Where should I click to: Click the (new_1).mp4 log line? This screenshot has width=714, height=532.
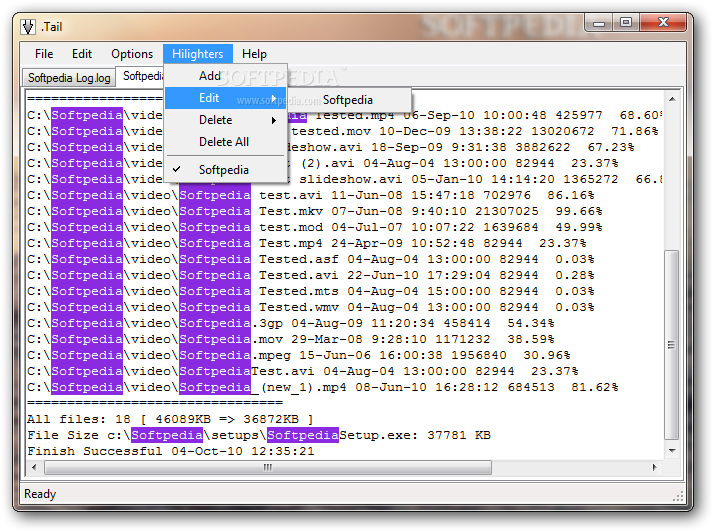[323, 387]
